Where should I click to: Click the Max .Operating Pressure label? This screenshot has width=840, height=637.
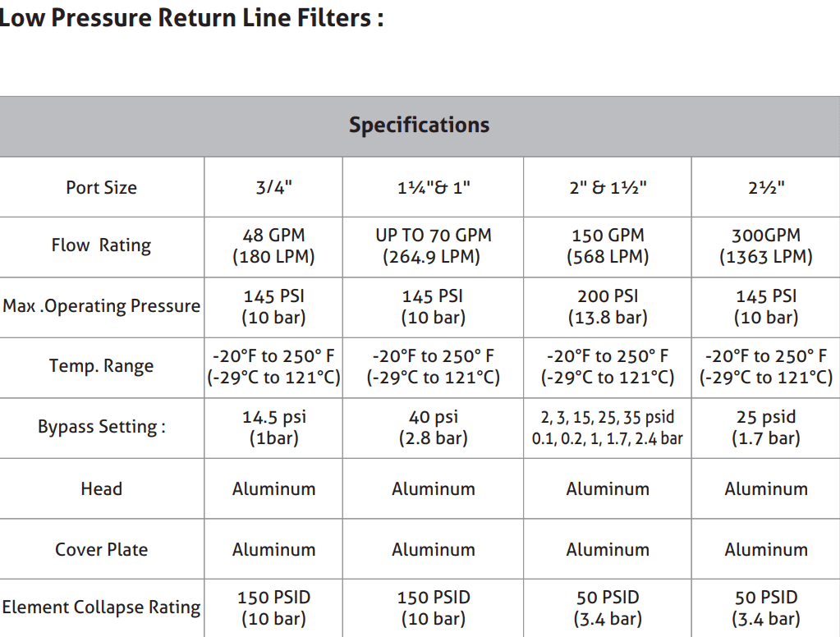click(x=101, y=307)
